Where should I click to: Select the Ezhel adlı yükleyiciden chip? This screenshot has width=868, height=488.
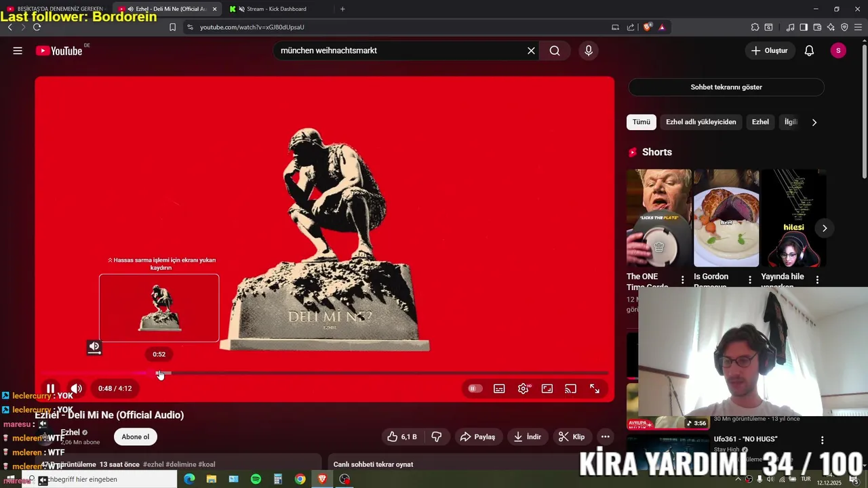701,122
